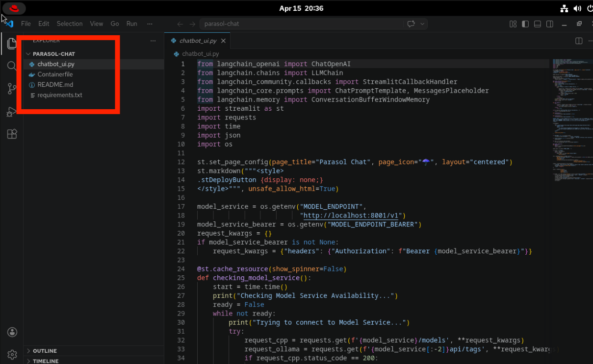Open the Search view in activity bar

tap(12, 66)
